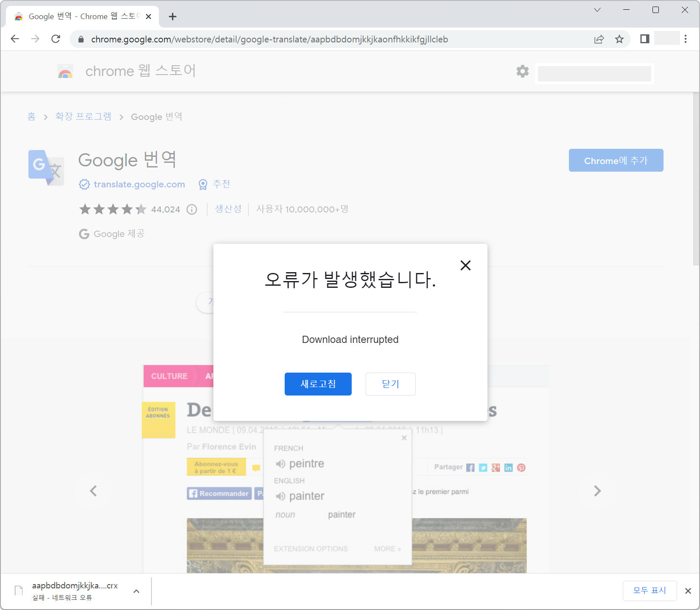Click the Chrome에 추가 button
The image size is (700, 610).
616,160
